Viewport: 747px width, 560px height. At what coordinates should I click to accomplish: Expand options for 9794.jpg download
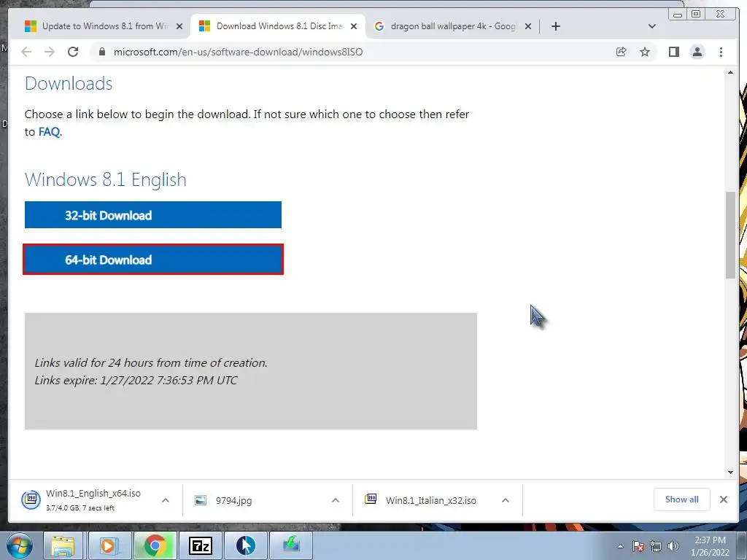tap(336, 500)
